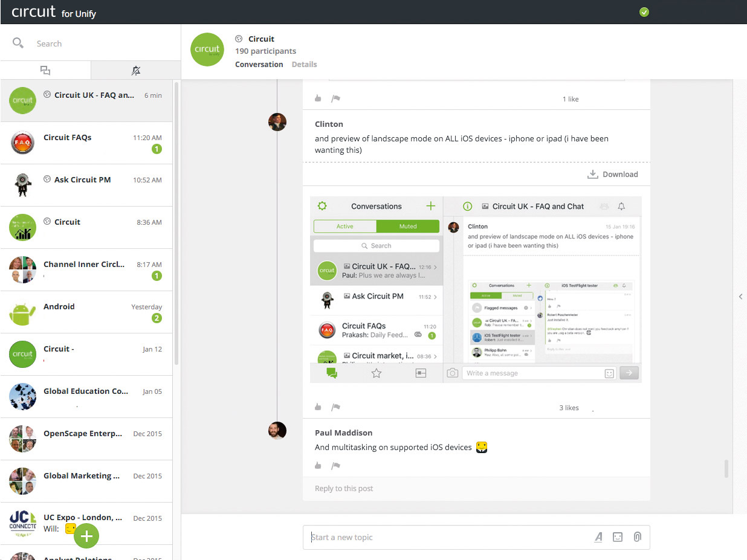Click the message thread scrollbar
This screenshot has height=560, width=747.
click(x=727, y=468)
